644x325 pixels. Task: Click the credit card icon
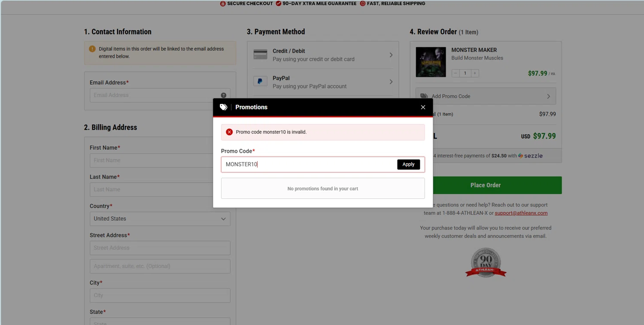260,55
